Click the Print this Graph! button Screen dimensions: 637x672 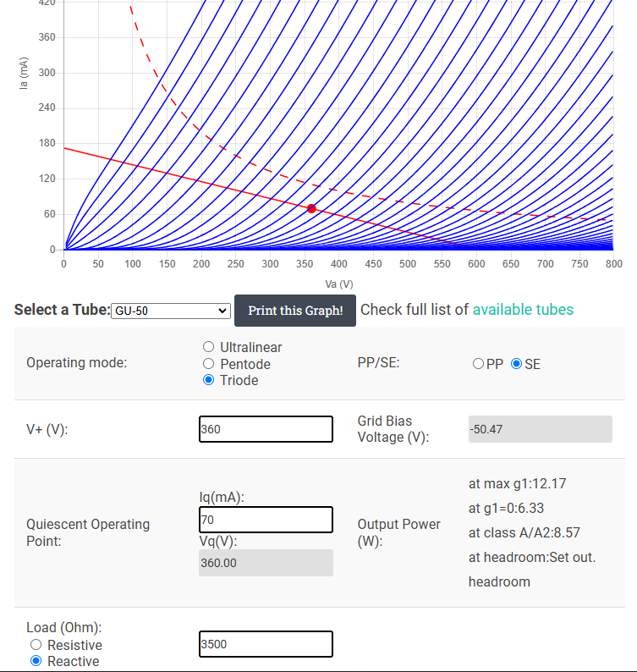pos(295,311)
